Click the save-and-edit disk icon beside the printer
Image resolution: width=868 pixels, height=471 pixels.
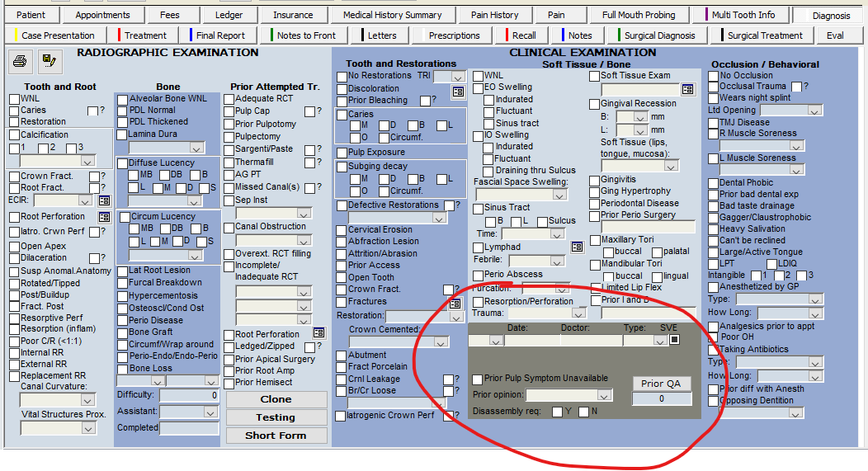point(49,60)
